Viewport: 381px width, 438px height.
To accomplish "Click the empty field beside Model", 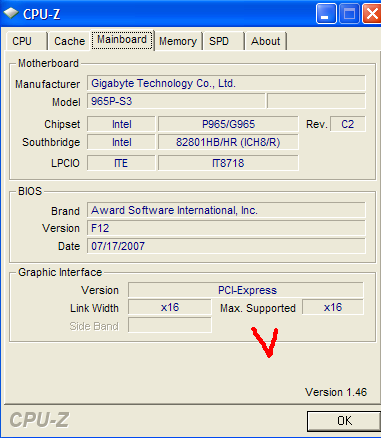I will [316, 101].
